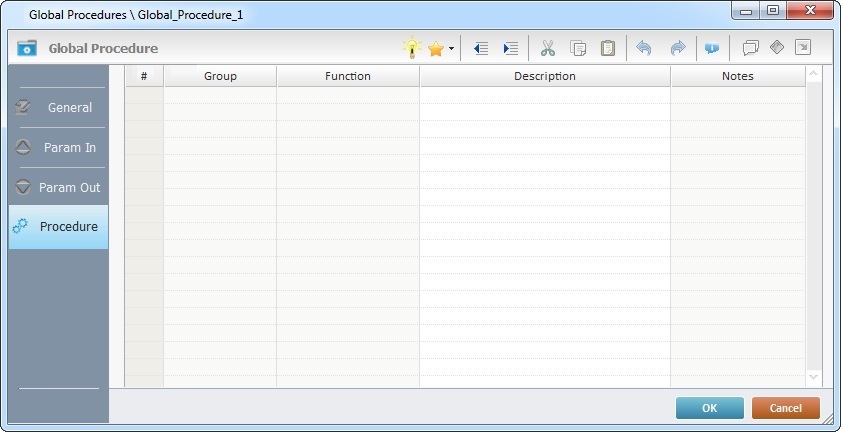The image size is (841, 432).
Task: Click the blue info bubble icon
Action: pyautogui.click(x=712, y=48)
